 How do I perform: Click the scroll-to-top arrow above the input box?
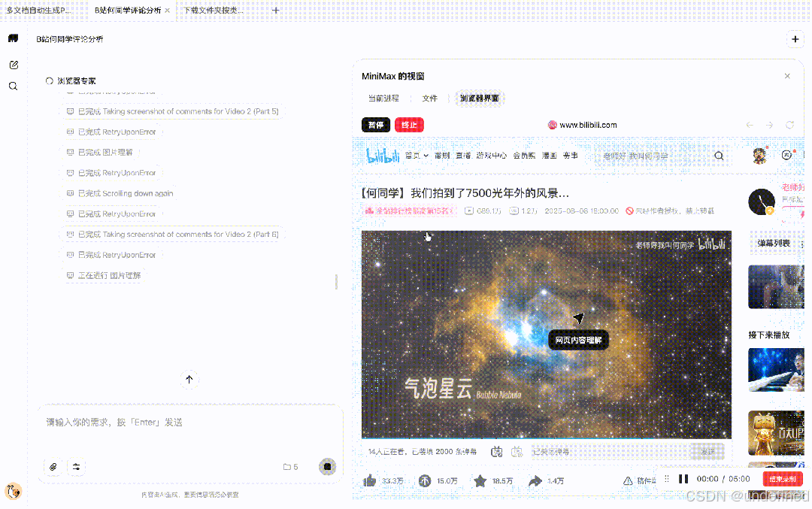click(x=189, y=380)
